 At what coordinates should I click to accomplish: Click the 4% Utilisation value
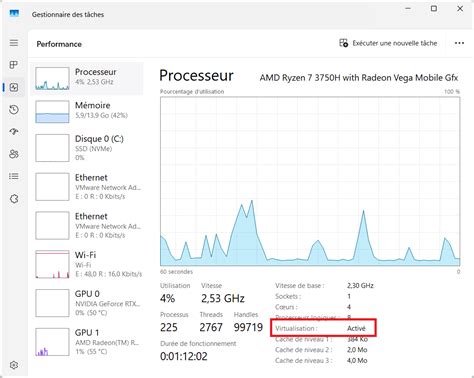point(167,298)
